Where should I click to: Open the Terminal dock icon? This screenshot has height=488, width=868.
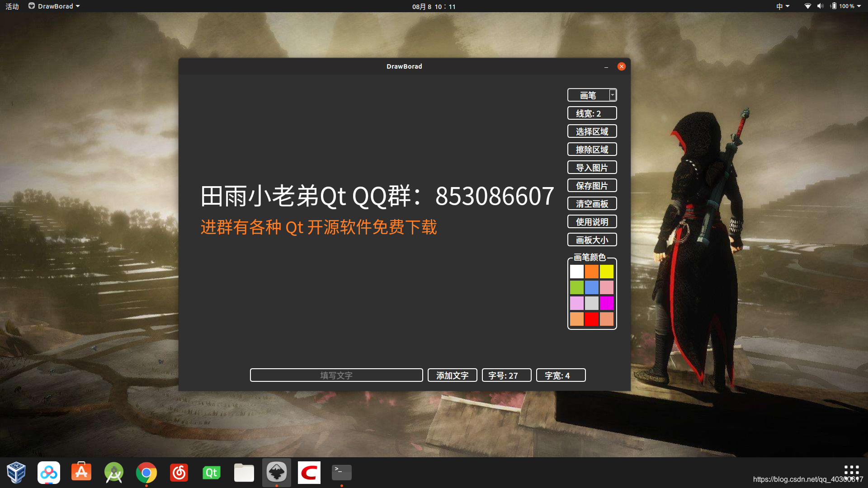342,473
